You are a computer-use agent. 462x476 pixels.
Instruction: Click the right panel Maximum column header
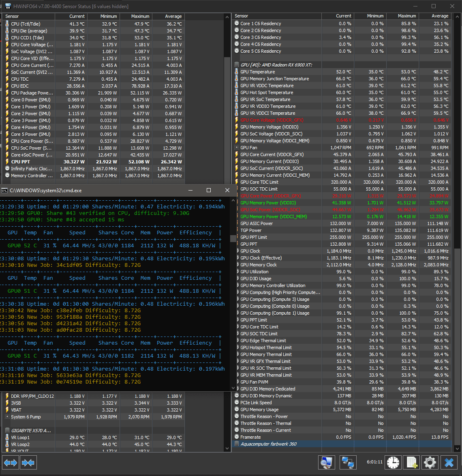402,16
